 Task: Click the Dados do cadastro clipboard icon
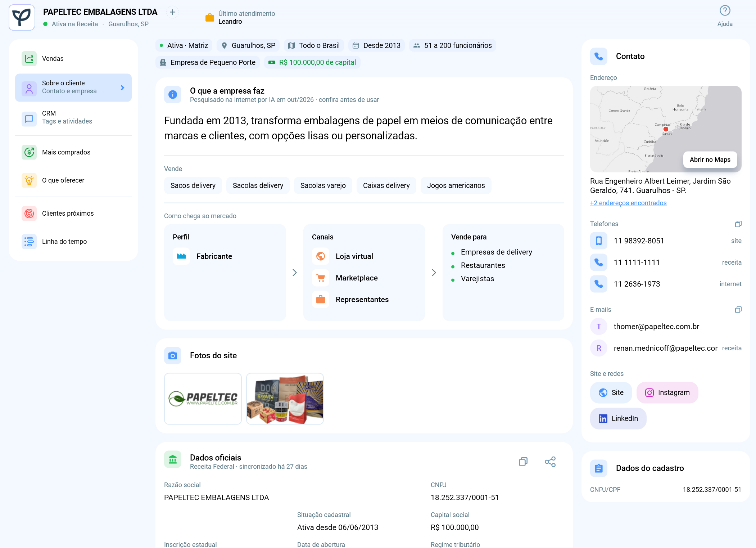(x=599, y=468)
